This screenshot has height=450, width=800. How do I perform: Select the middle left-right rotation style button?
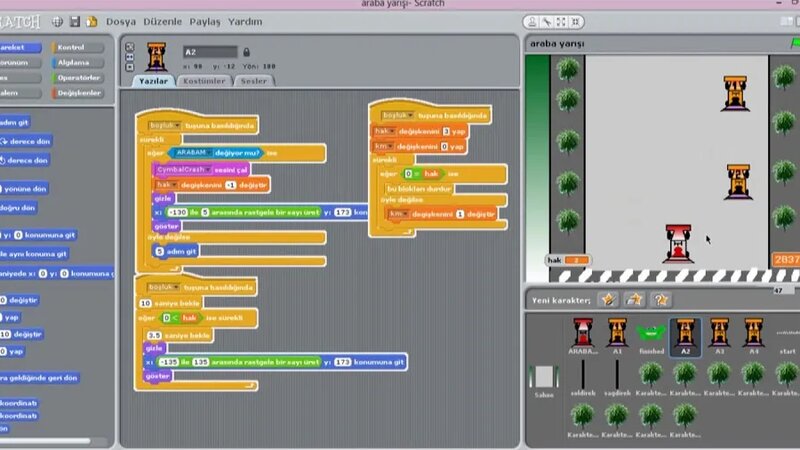pos(130,57)
